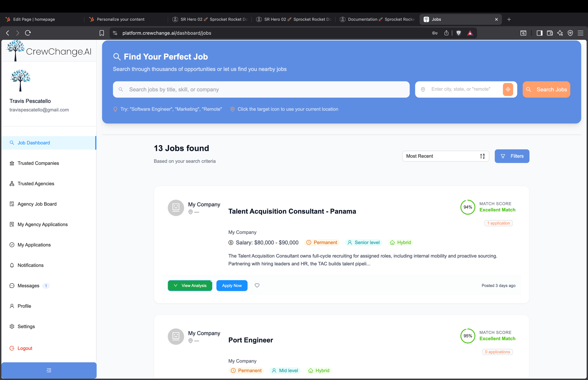Click the job title search field
This screenshot has width=588, height=380.
261,89
